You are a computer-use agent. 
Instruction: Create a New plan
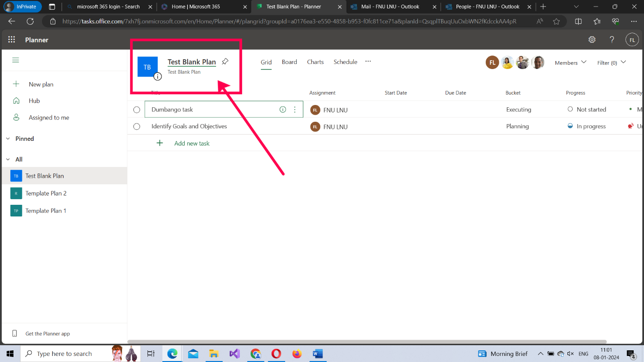pyautogui.click(x=41, y=84)
